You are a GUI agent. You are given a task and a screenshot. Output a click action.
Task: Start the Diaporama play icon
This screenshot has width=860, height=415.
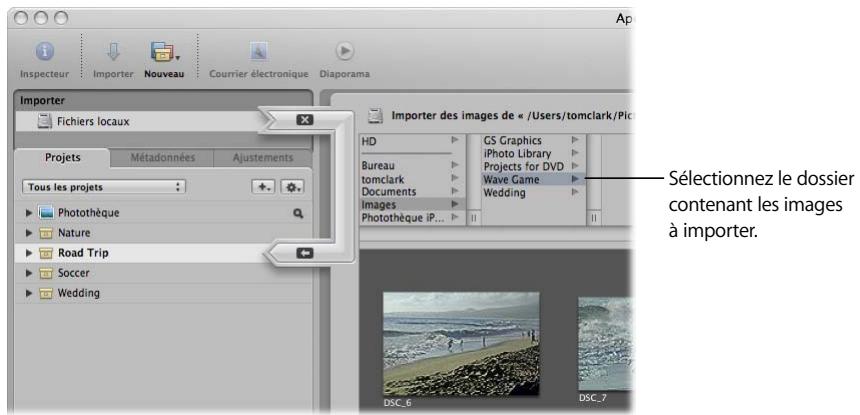point(344,52)
